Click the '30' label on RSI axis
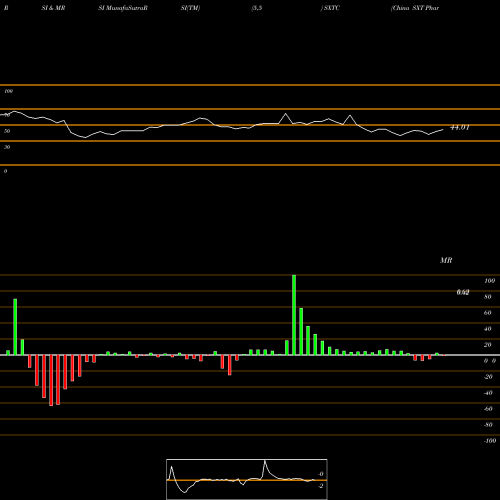This screenshot has height=500, width=500. pyautogui.click(x=7, y=147)
